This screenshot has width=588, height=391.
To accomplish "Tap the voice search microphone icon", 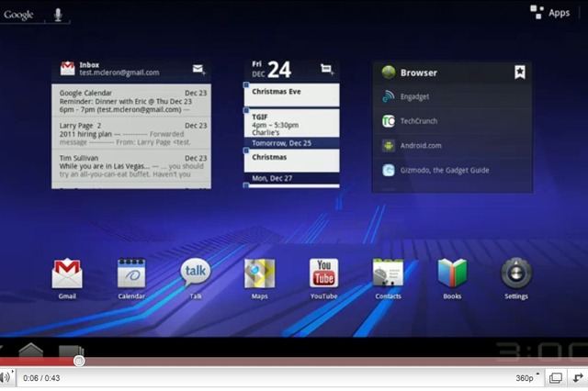I will (58, 15).
